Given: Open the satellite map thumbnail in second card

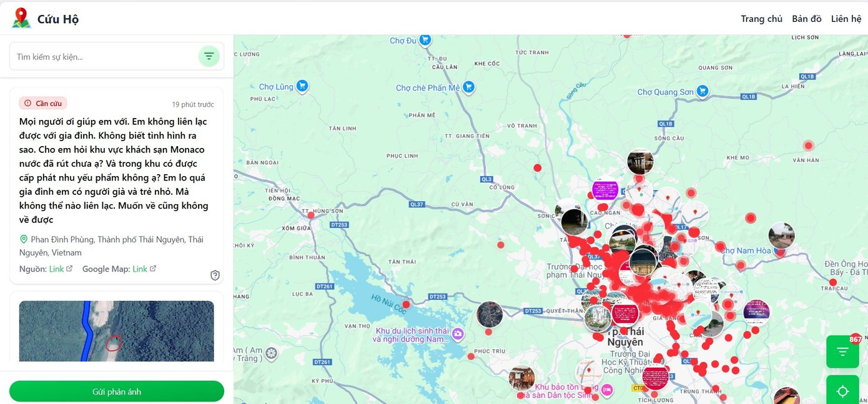Looking at the screenshot, I should pos(117,331).
